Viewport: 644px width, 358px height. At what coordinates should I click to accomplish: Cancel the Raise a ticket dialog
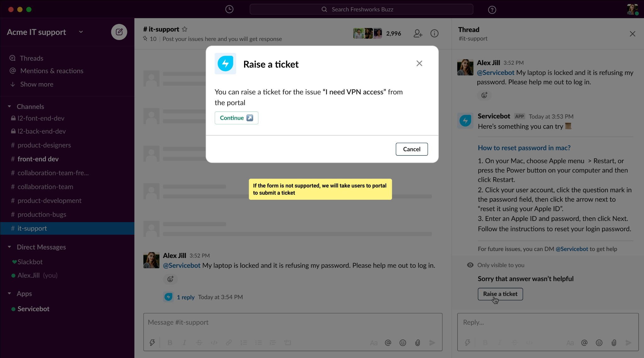(x=412, y=149)
